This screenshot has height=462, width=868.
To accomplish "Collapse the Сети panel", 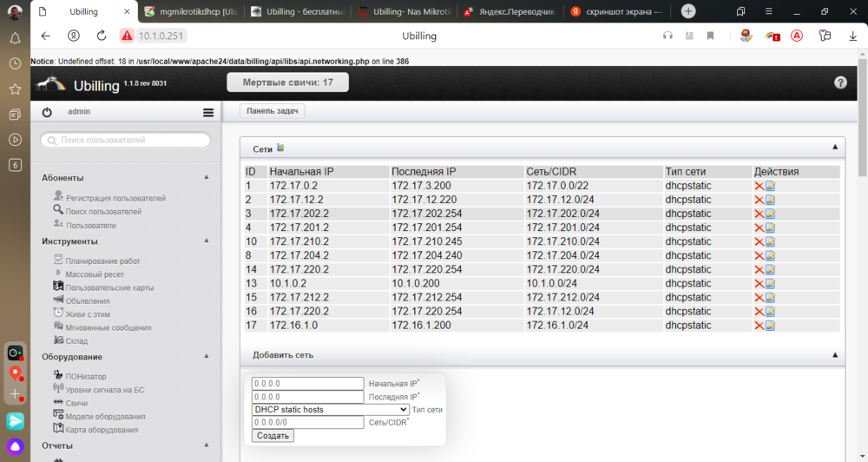I will pos(834,148).
